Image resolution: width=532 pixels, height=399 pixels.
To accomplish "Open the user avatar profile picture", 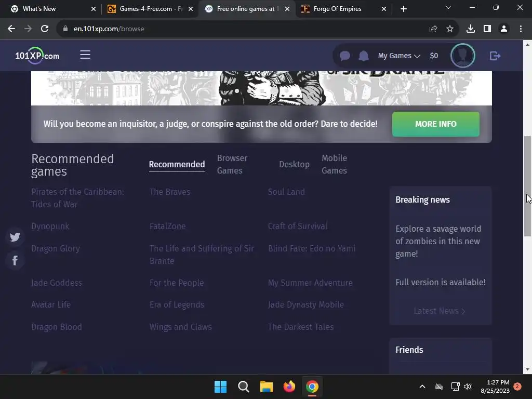I will 462,56.
